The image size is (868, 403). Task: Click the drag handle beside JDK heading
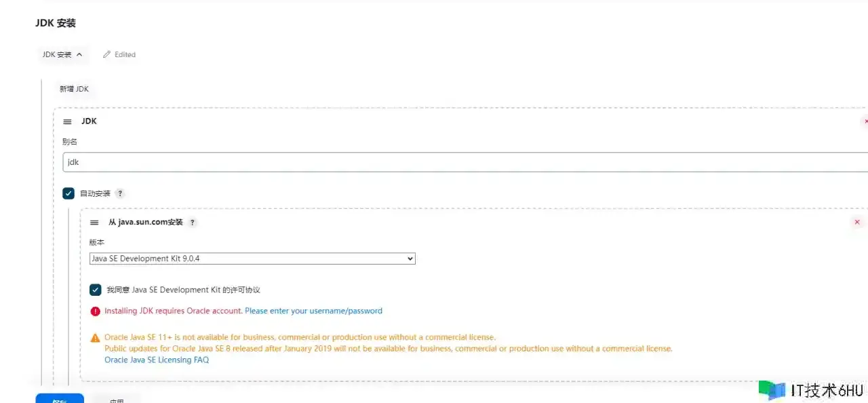[67, 121]
